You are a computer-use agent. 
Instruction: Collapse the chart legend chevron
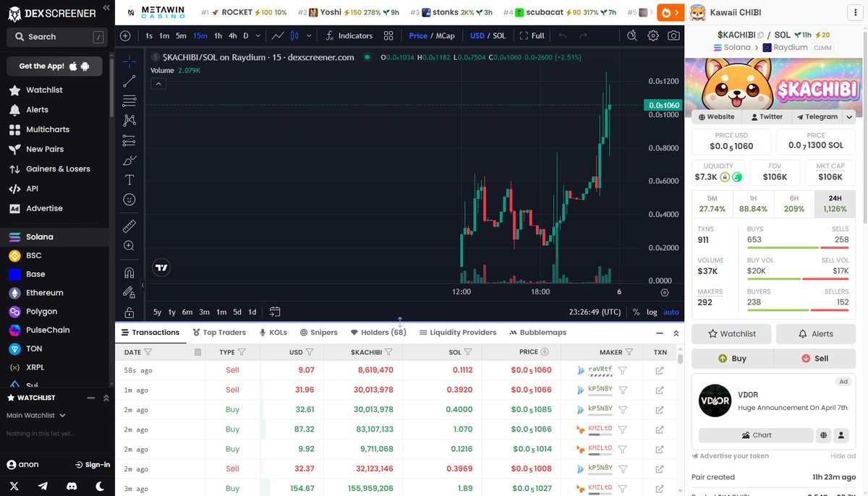pyautogui.click(x=158, y=84)
